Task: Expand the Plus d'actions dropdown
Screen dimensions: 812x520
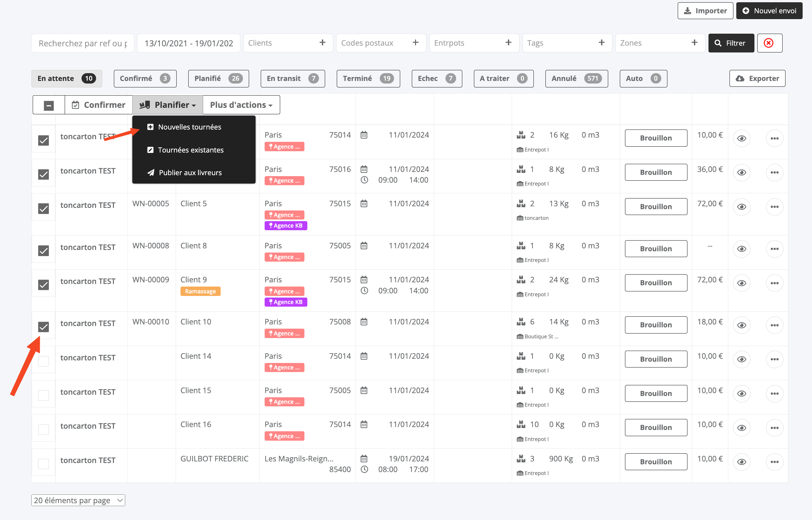Action: click(241, 105)
